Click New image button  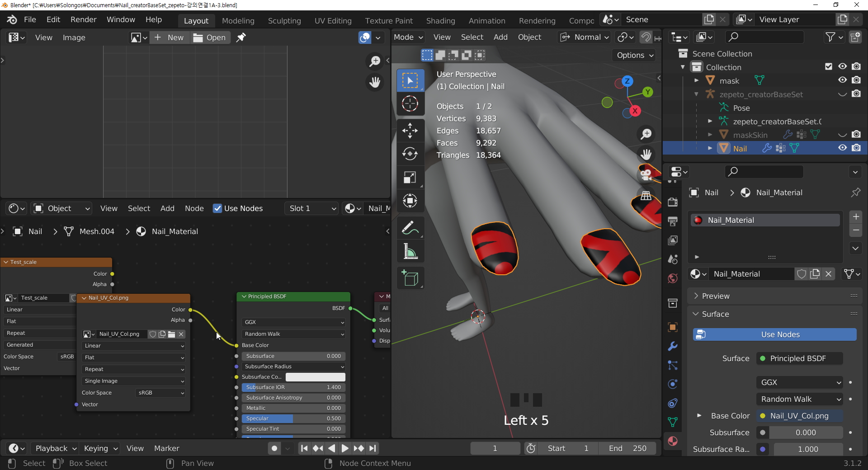tap(169, 38)
